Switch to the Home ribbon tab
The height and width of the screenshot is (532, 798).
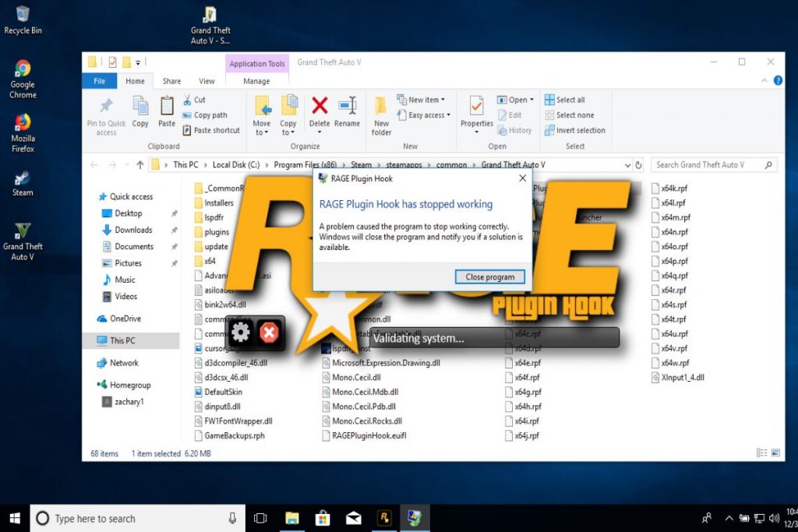(x=135, y=81)
